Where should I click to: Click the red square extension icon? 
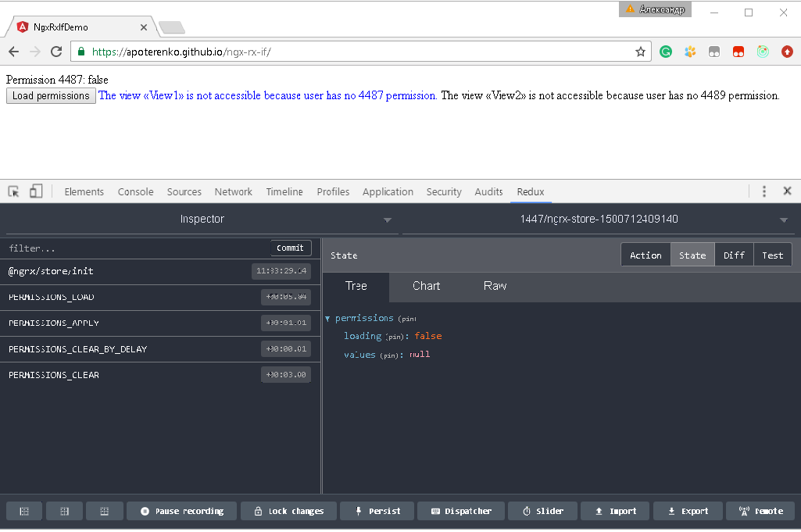pyautogui.click(x=738, y=52)
